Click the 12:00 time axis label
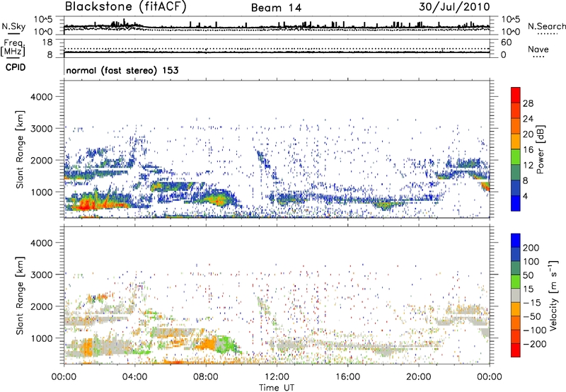566x392 pixels. click(277, 377)
